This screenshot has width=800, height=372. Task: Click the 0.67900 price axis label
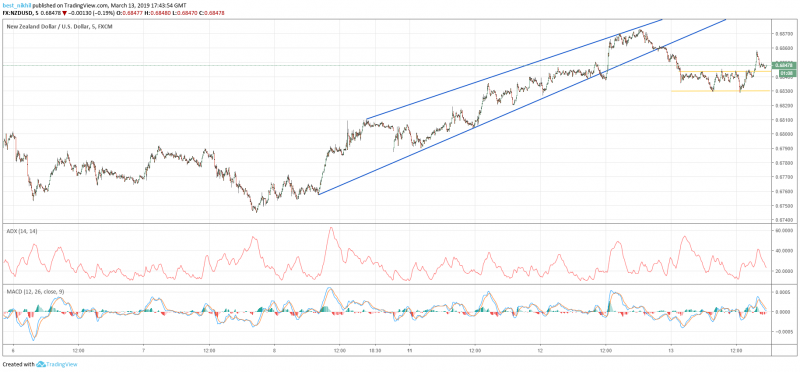pyautogui.click(x=783, y=148)
